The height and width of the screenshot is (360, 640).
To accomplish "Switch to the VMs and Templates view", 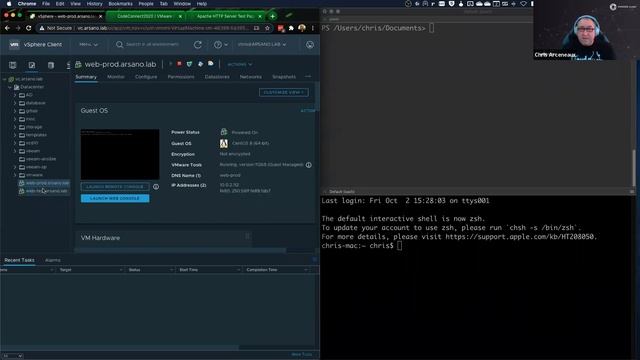I will (x=32, y=65).
